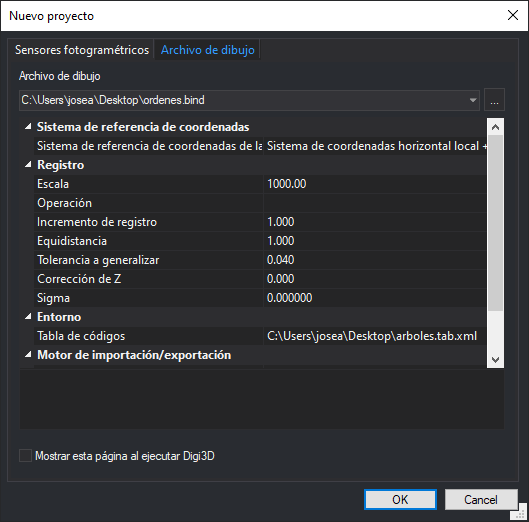Close the Nuevo proyecto dialog
The width and height of the screenshot is (529, 522).
point(513,15)
